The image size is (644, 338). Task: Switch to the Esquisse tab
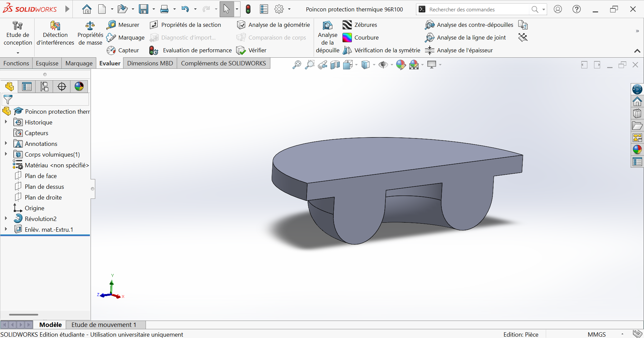pyautogui.click(x=47, y=63)
